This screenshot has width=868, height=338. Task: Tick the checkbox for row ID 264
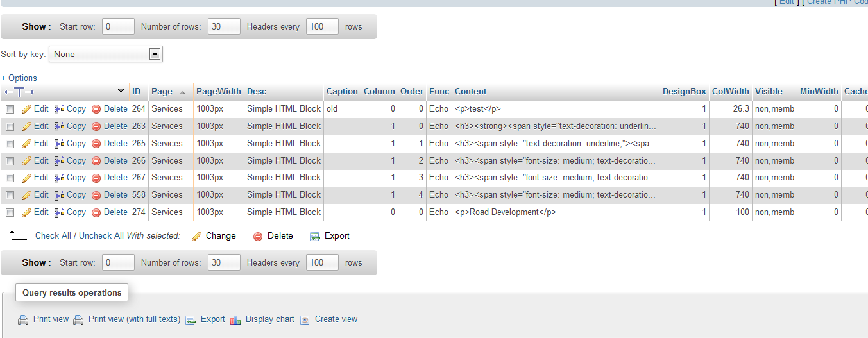tap(10, 110)
